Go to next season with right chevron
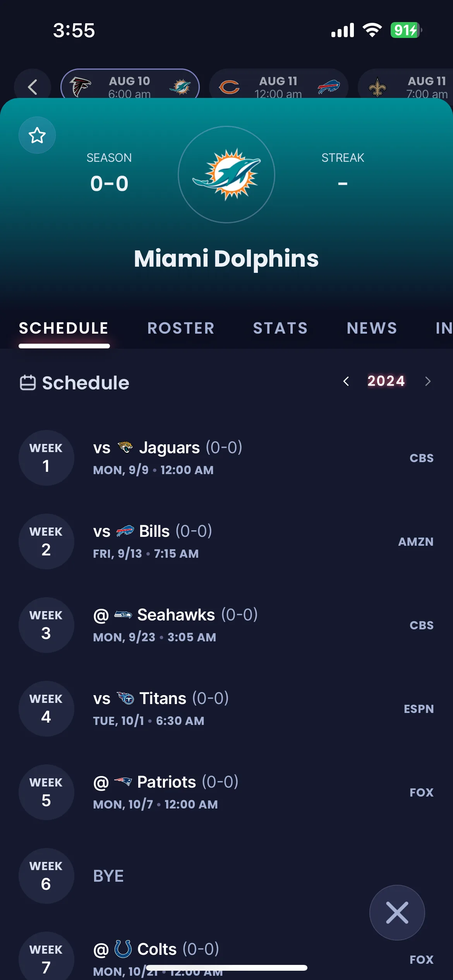Screen dimensions: 453x980 coord(427,381)
